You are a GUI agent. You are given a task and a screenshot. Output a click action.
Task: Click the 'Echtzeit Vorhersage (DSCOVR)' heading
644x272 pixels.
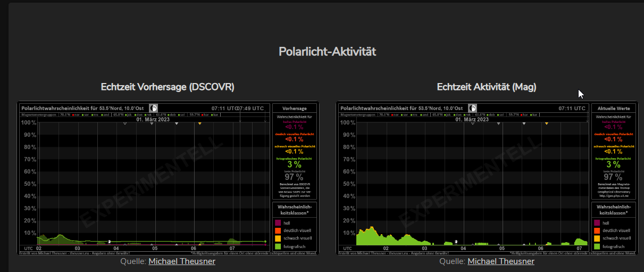(168, 86)
